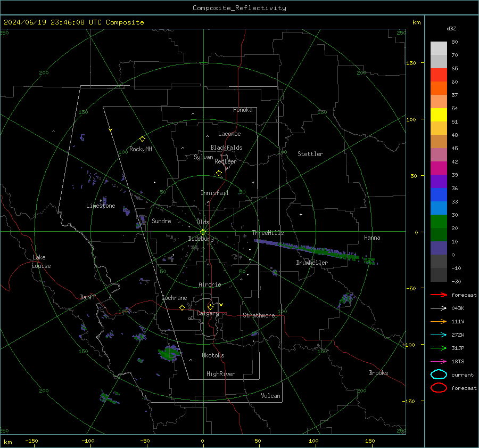Screen dimensions: 479x448
Task: Select the 'Blackfalds' town label
Action: pyautogui.click(x=226, y=148)
